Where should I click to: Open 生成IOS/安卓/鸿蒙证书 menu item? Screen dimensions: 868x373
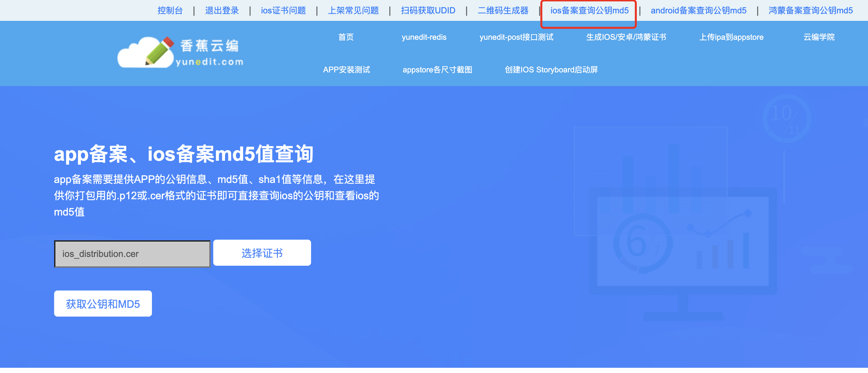coord(626,37)
